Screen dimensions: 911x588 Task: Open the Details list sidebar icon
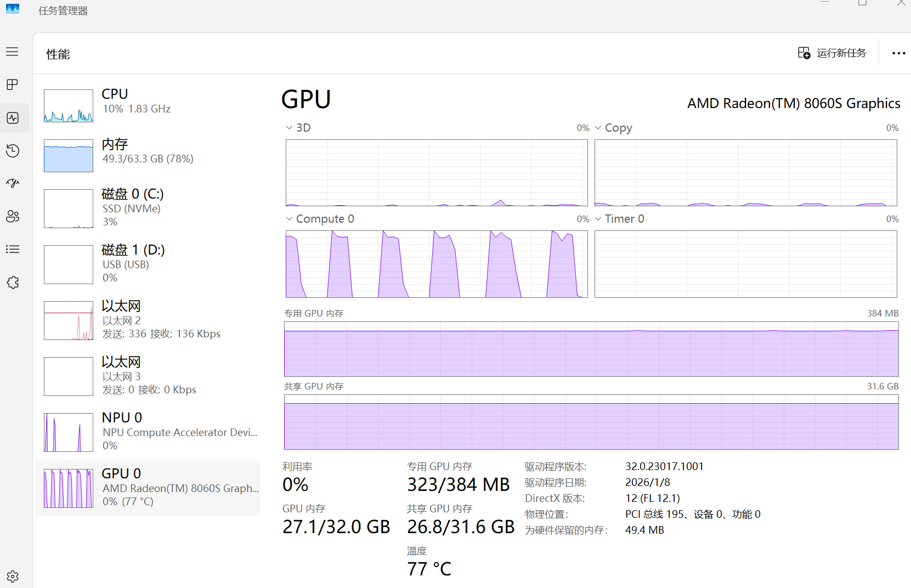[x=12, y=249]
